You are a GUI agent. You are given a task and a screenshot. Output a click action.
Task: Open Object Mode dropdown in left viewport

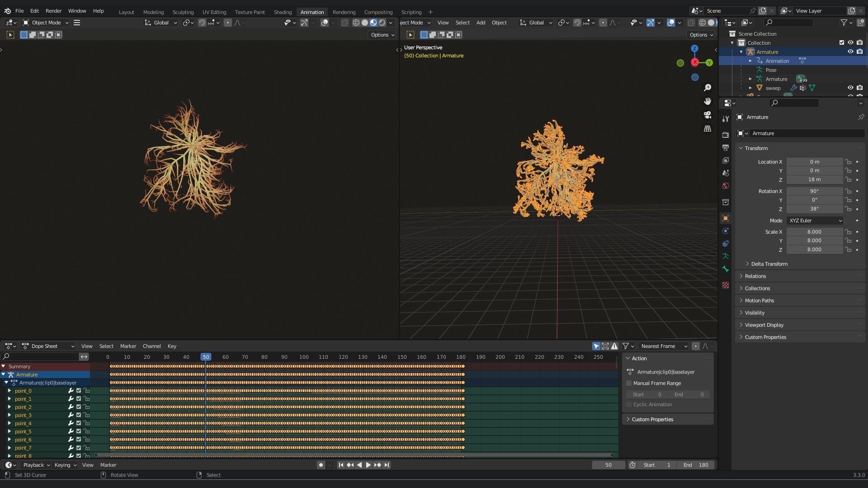[x=46, y=23]
